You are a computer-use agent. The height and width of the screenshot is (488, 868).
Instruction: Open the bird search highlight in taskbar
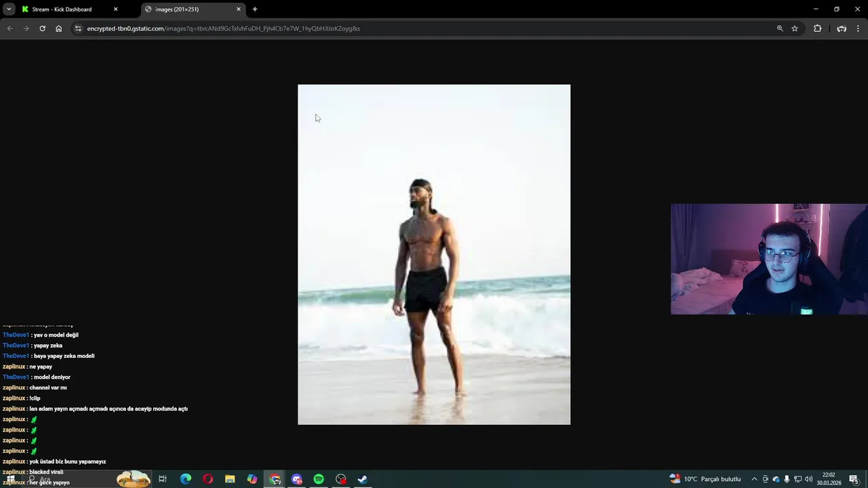pos(134,479)
